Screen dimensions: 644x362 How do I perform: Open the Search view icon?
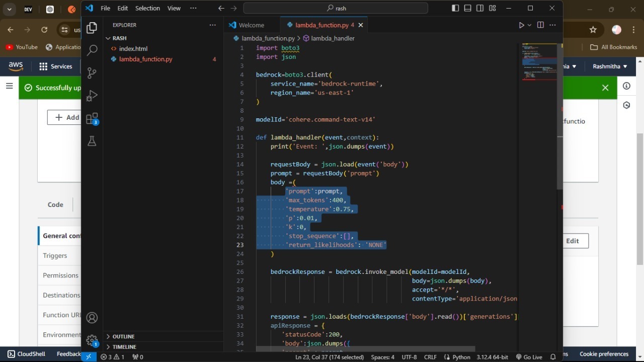92,50
